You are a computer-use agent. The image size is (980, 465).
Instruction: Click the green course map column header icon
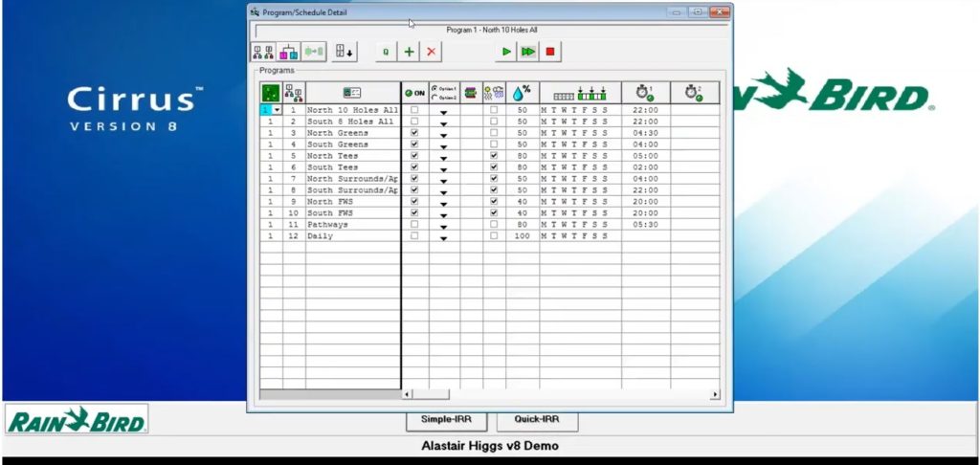point(271,93)
